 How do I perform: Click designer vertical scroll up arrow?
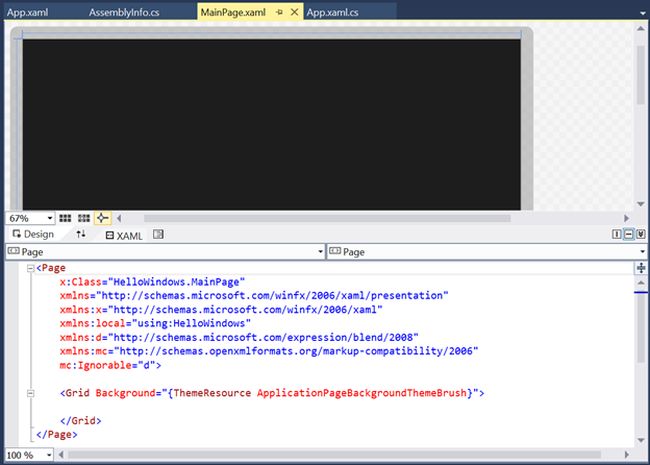[640, 29]
